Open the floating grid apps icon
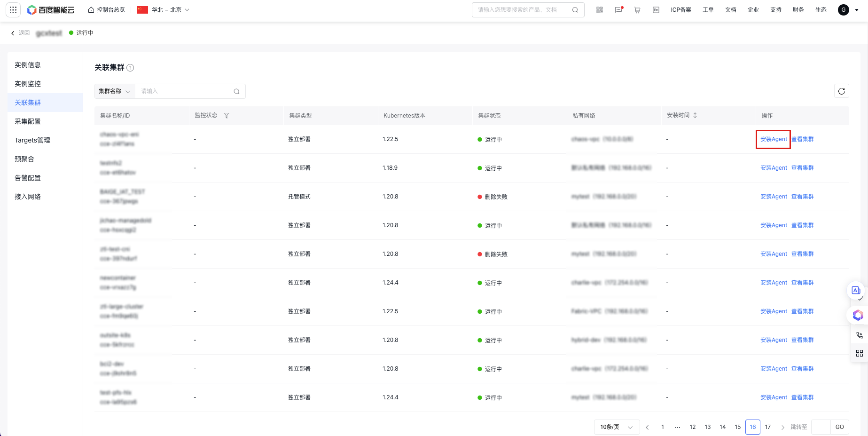Screen dimensions: 868x436 pos(860,353)
